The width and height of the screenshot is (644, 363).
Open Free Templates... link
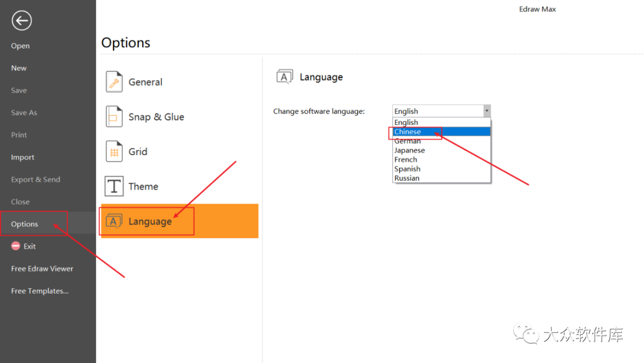click(x=40, y=291)
